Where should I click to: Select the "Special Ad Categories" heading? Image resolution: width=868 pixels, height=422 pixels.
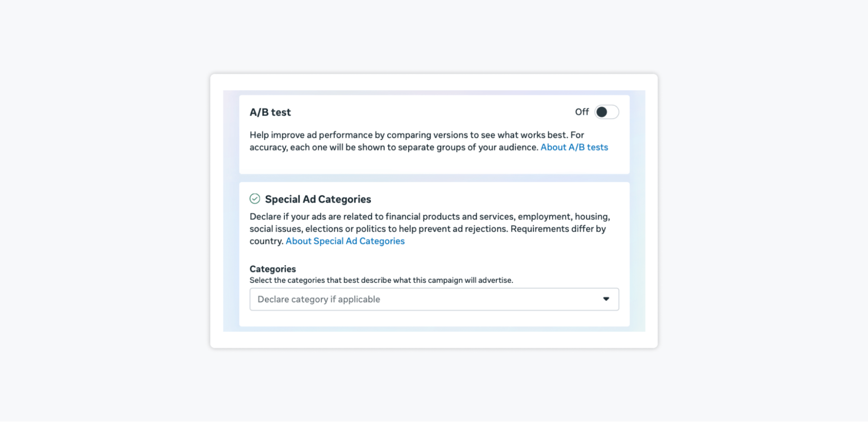point(318,199)
